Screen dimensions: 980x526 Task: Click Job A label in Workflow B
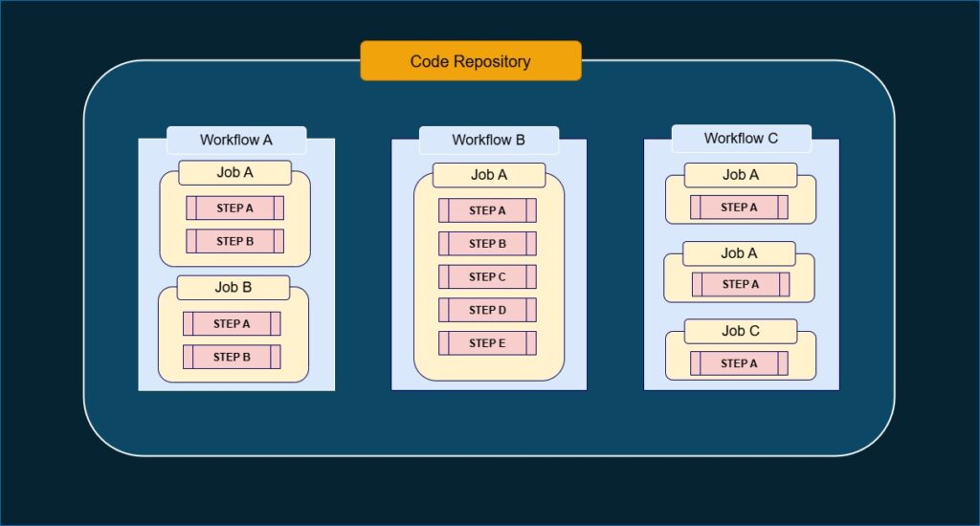(x=489, y=175)
